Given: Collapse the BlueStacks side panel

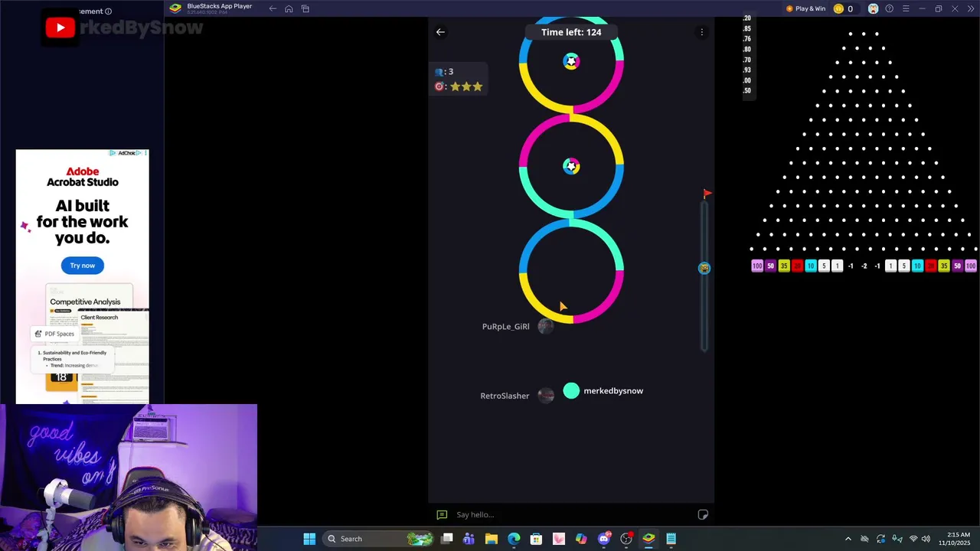Looking at the screenshot, I should (x=971, y=8).
